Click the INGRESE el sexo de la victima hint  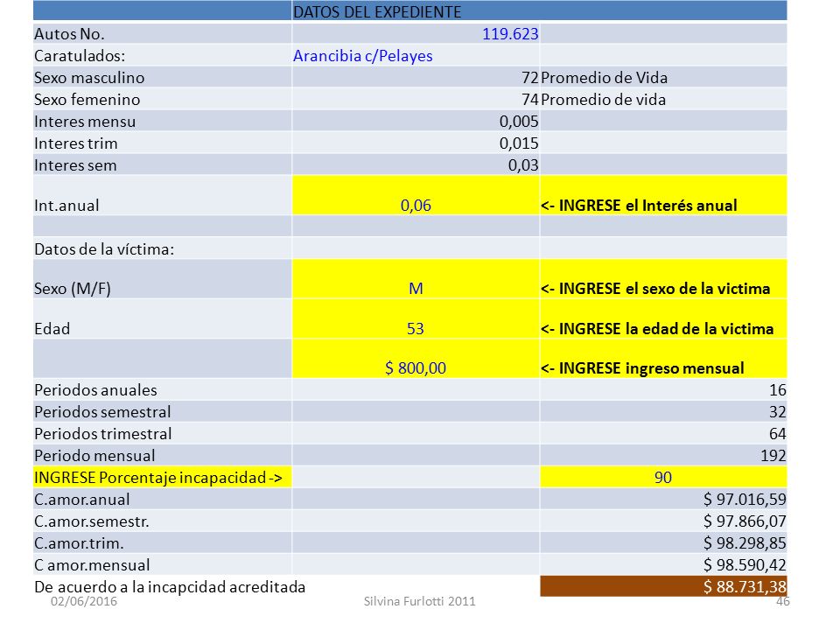655,289
